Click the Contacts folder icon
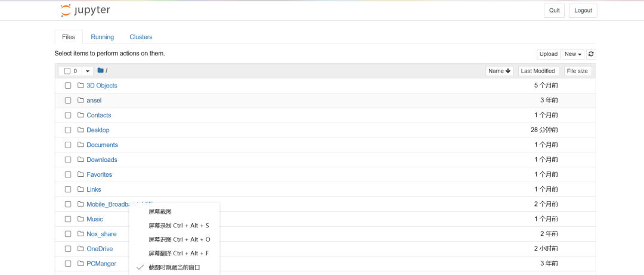644x275 pixels. click(80, 115)
